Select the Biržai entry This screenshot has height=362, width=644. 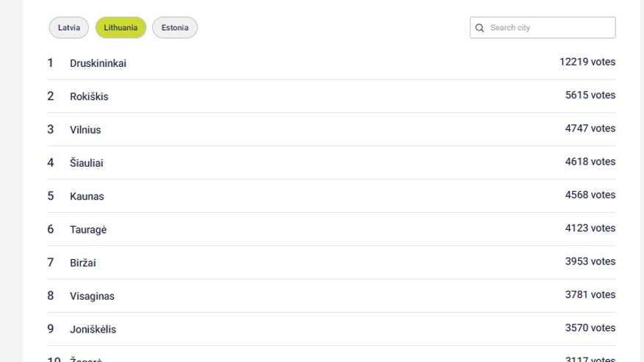83,263
